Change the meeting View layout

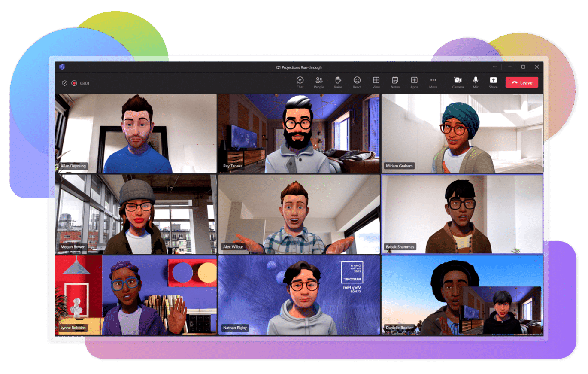(376, 81)
